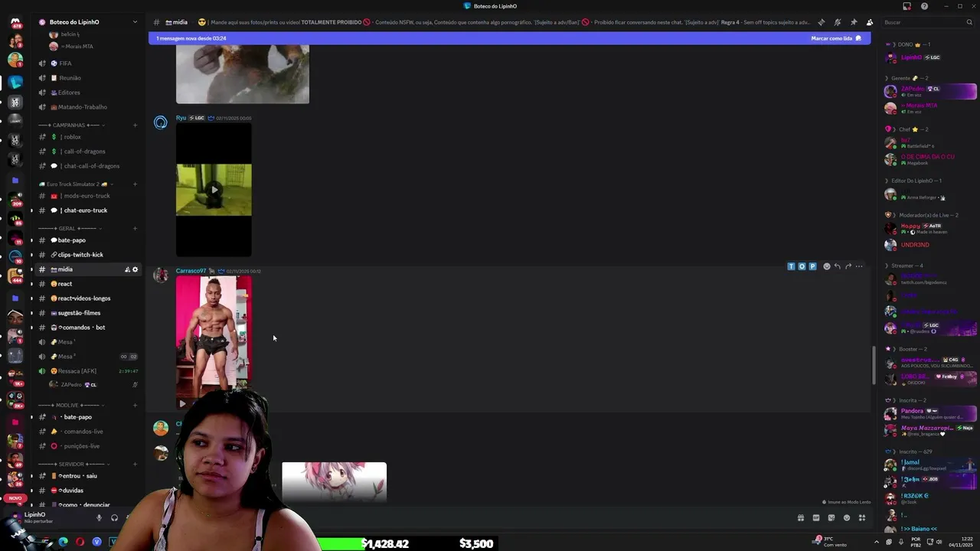
Task: Open more options on Carrasco97 message
Action: [x=859, y=266]
